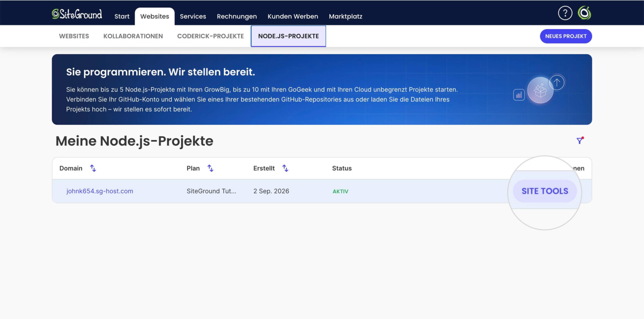644x319 pixels.
Task: Click the box icon in banner
Action: point(540,90)
